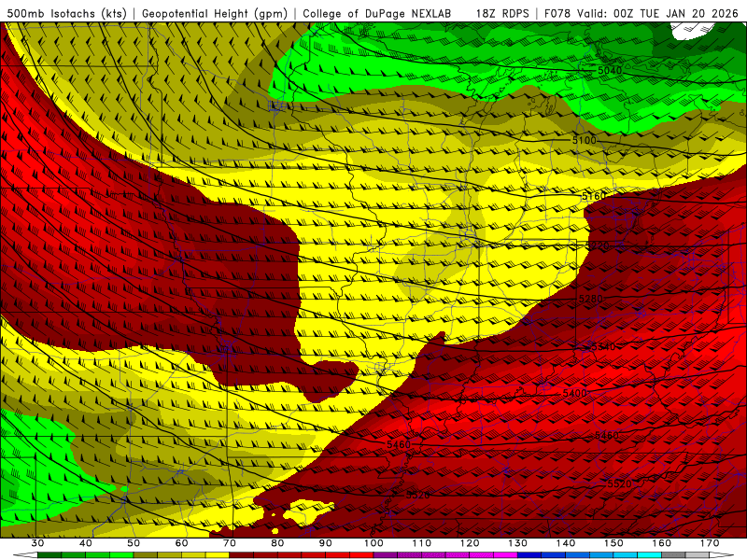This screenshot has height=560, width=747.
Task: Click the 120 value on the color scale
Action: pyautogui.click(x=470, y=543)
